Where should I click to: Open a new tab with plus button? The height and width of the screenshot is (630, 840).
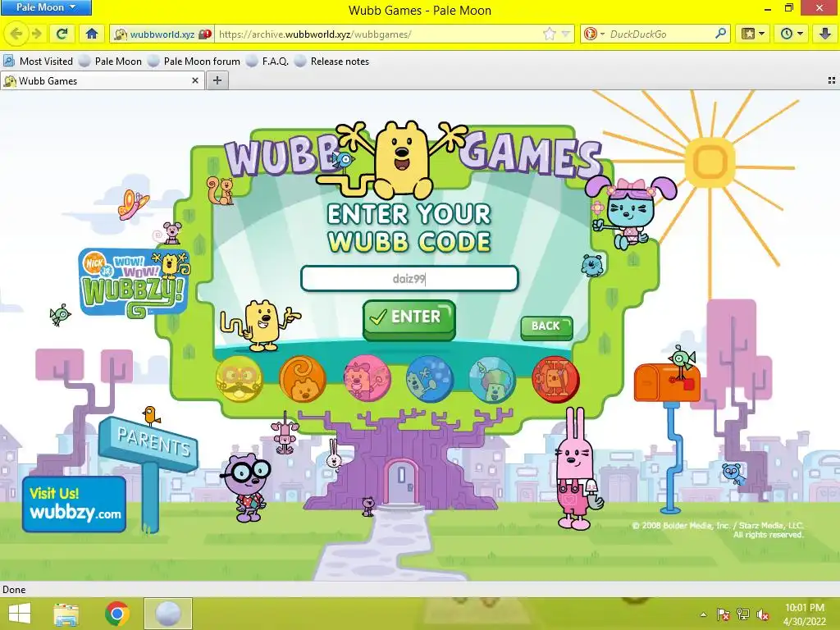[x=217, y=81]
